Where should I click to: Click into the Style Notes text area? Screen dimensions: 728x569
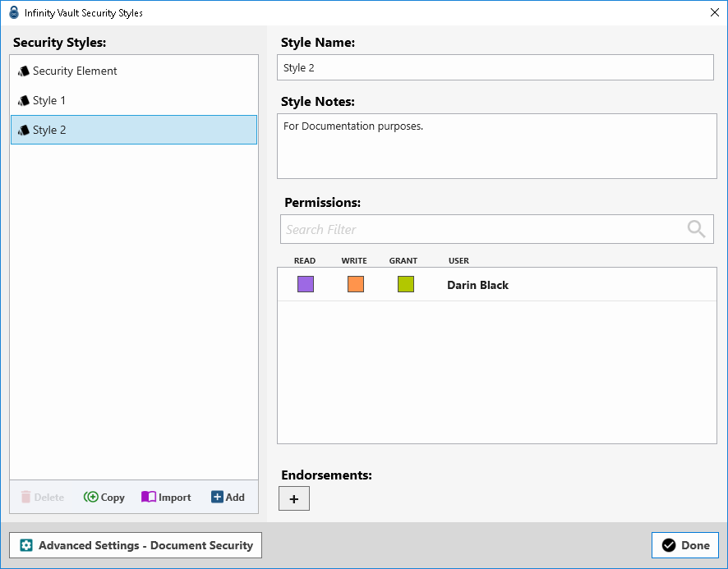(x=496, y=146)
